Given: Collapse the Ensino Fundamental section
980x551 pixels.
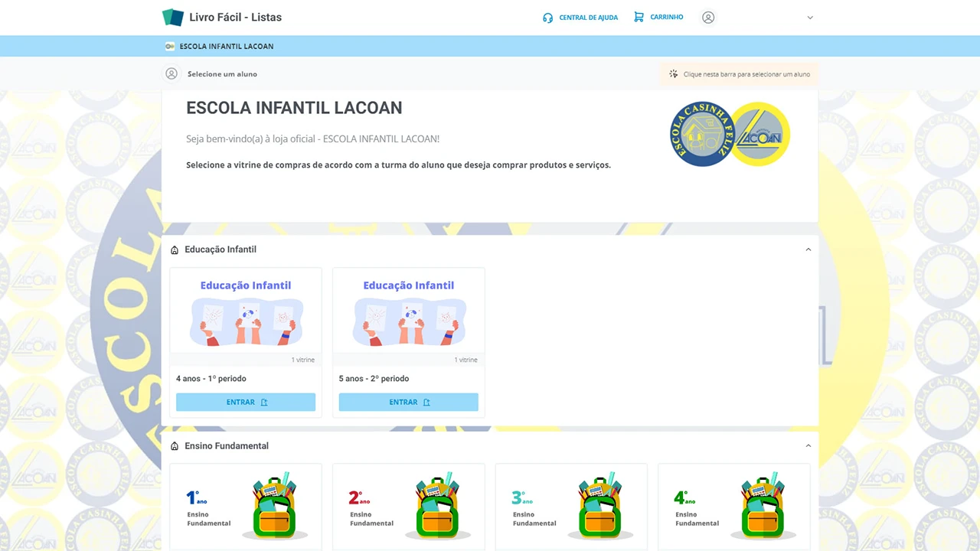Looking at the screenshot, I should pos(808,446).
